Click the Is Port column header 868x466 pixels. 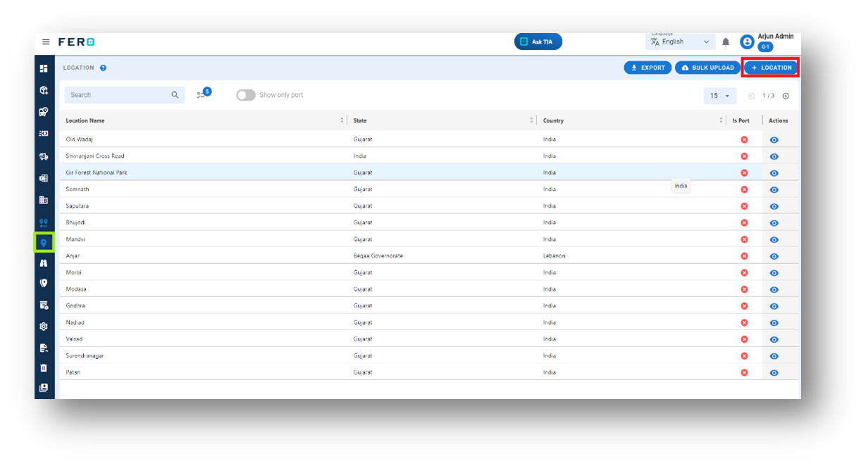coord(741,120)
